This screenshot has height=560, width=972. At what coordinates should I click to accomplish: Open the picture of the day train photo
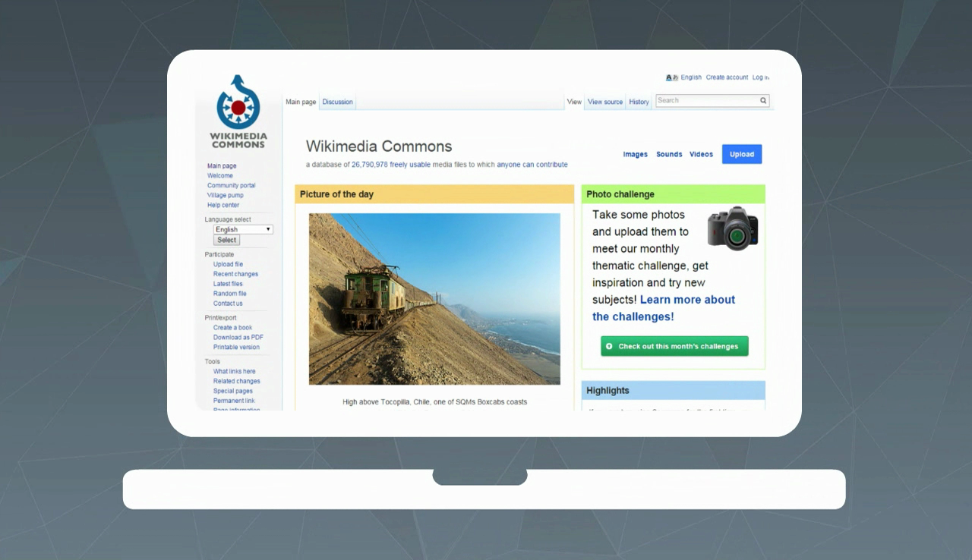[434, 299]
